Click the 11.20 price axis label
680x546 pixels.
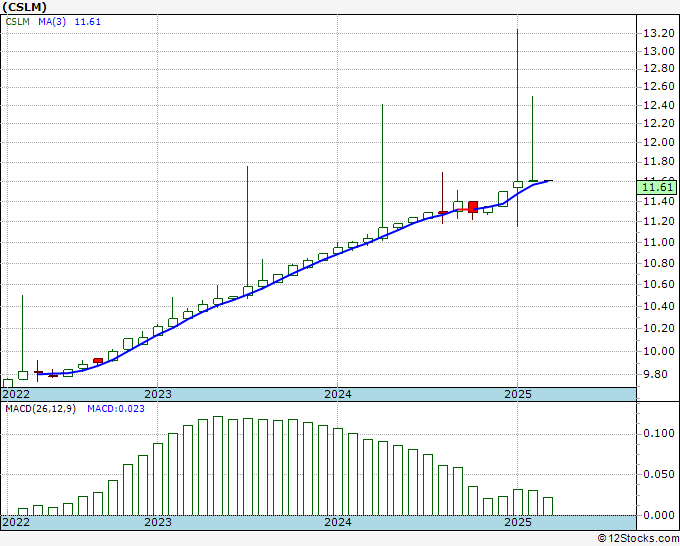(x=658, y=222)
